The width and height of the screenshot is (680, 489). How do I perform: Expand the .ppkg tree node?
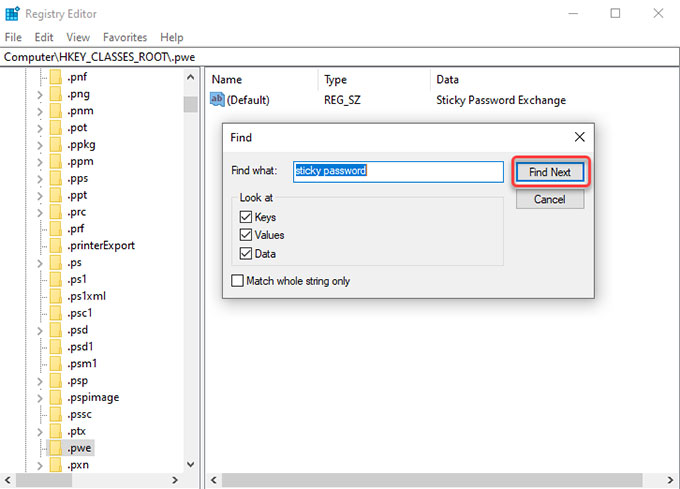(x=40, y=145)
